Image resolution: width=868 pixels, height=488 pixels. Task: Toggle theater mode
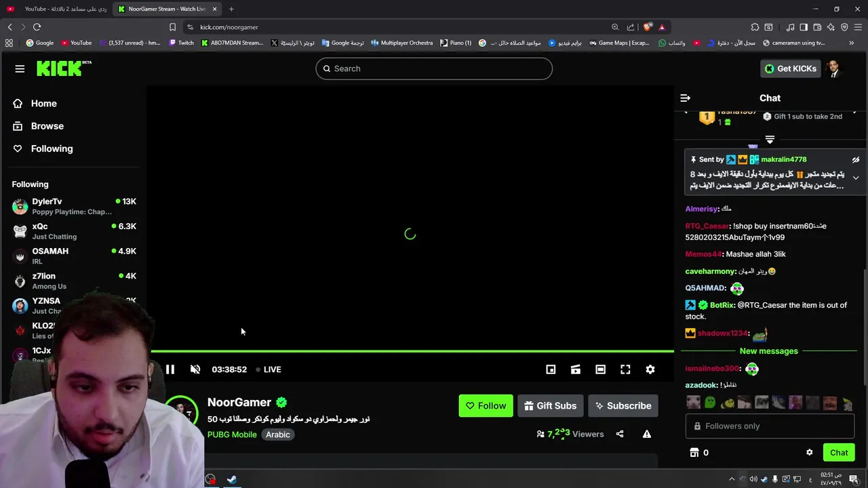[x=600, y=369]
